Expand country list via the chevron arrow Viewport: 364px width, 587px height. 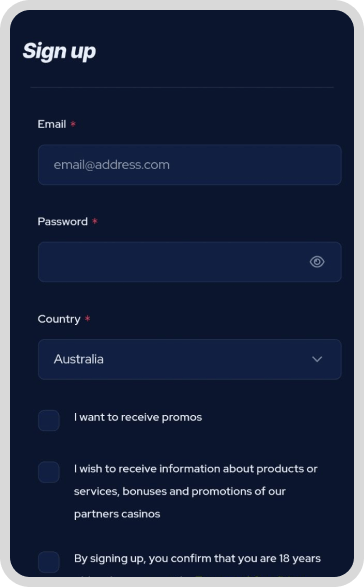317,359
